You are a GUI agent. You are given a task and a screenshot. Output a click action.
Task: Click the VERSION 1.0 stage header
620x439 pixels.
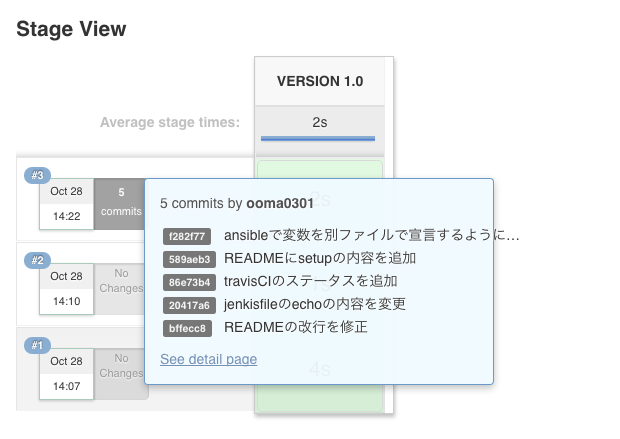(x=320, y=81)
